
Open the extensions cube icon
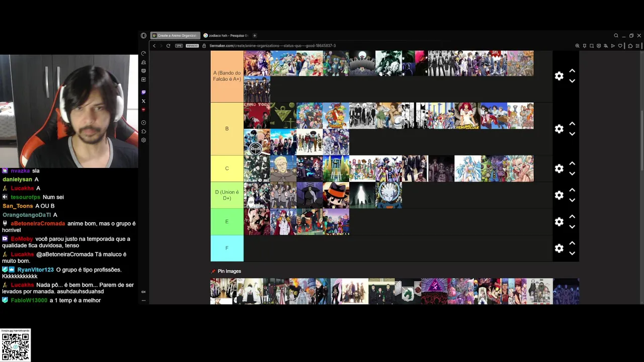tap(630, 46)
